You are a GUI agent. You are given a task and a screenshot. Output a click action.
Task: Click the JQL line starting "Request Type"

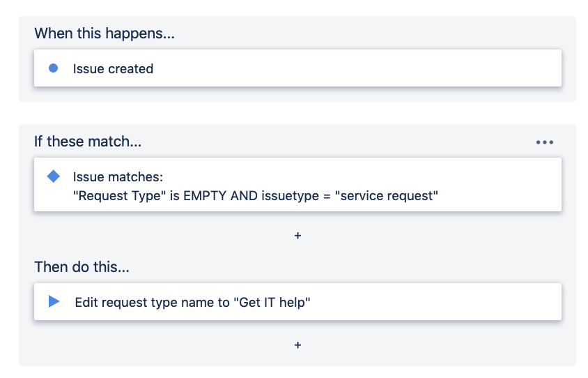(x=255, y=196)
